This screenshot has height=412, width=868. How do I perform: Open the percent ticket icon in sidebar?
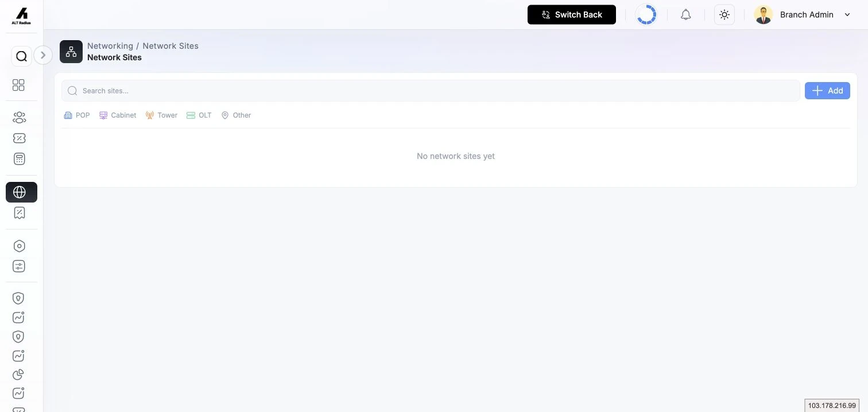[x=19, y=138]
